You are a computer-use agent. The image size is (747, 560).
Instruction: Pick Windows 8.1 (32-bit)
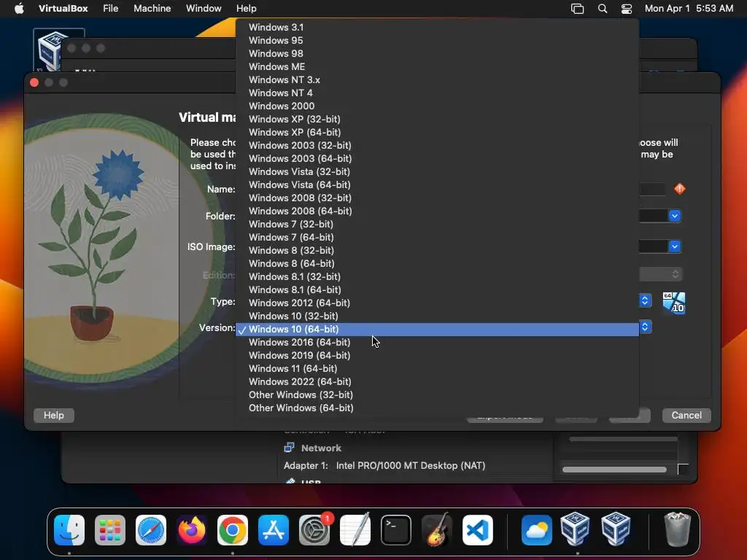pyautogui.click(x=437, y=276)
